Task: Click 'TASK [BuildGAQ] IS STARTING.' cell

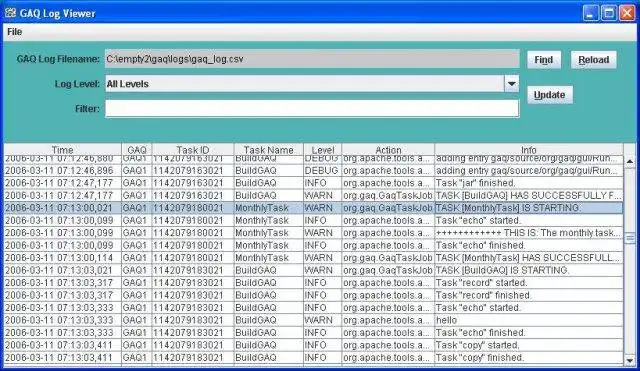Action: [529, 270]
